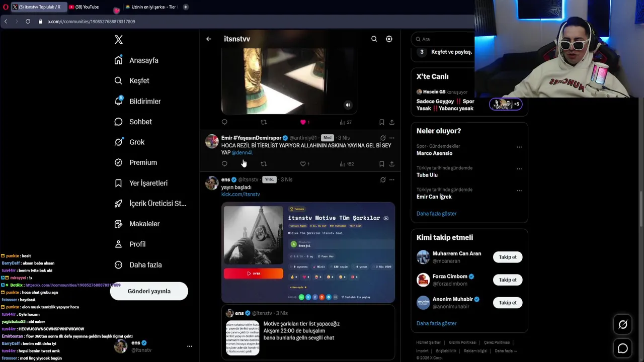The height and width of the screenshot is (362, 644).
Task: View Emir's post analytics of 152
Action: tap(347, 164)
